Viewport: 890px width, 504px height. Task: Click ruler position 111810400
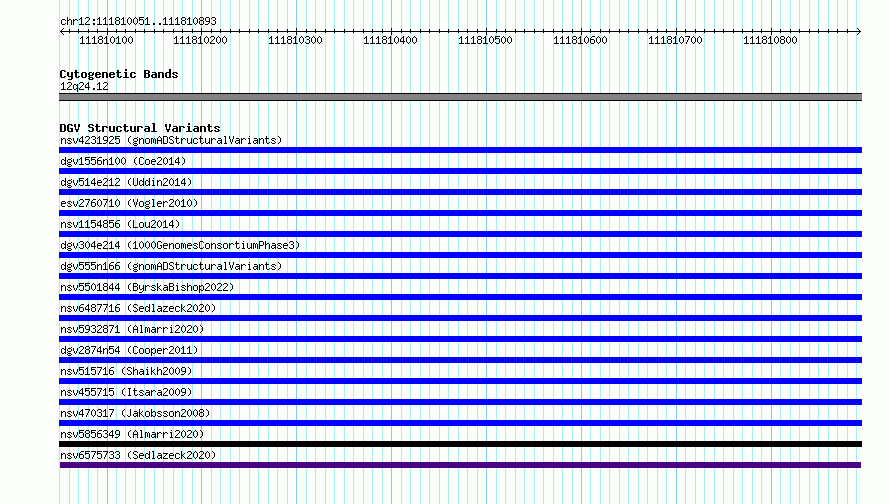[391, 40]
